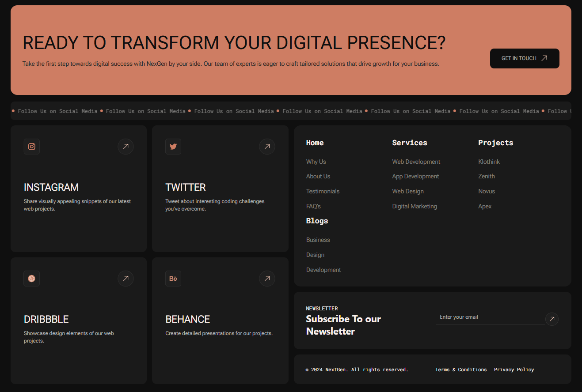Screen dimensions: 582x392
Task: Open the Twitter card arrow button
Action: pyautogui.click(x=267, y=147)
